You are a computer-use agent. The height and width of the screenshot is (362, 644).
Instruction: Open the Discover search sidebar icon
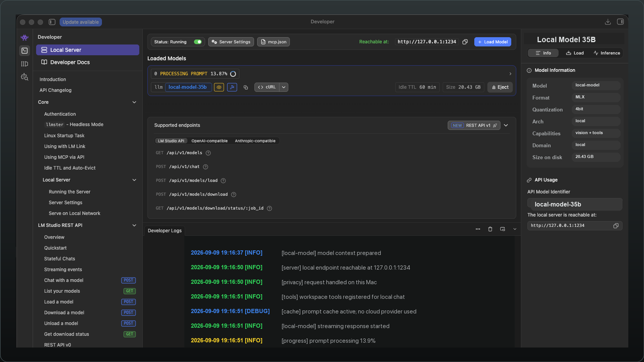(25, 77)
